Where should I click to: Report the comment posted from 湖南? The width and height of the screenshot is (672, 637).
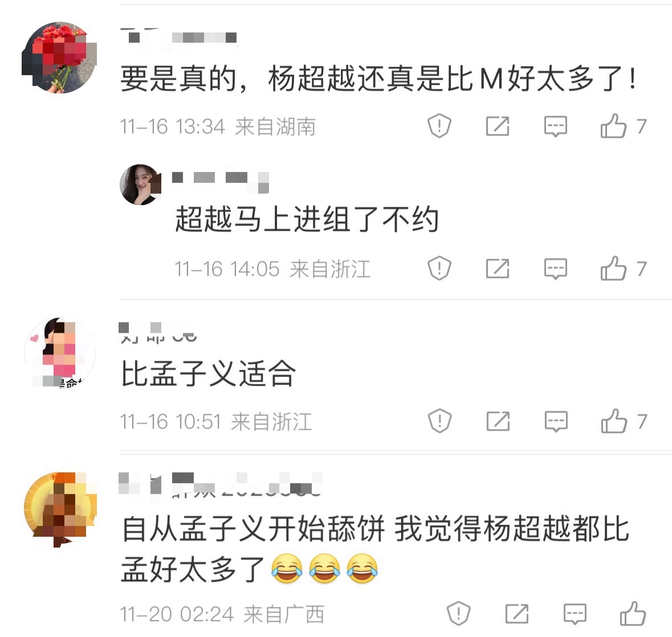click(x=439, y=126)
